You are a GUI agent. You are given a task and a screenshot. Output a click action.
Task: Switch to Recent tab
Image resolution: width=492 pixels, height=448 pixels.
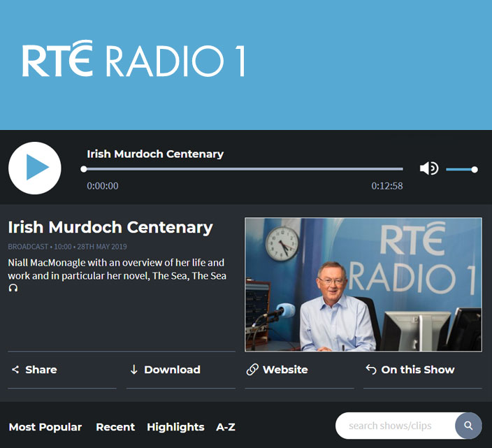(115, 427)
